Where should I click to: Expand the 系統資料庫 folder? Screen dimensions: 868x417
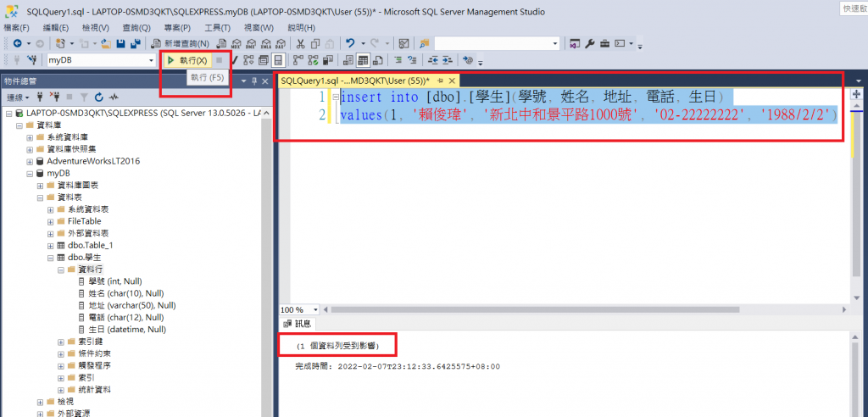[30, 136]
